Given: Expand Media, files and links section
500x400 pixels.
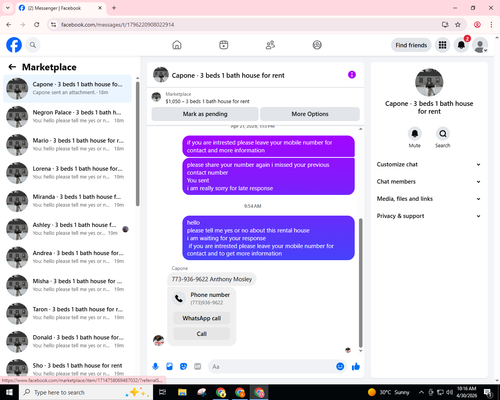Looking at the screenshot, I should (429, 199).
